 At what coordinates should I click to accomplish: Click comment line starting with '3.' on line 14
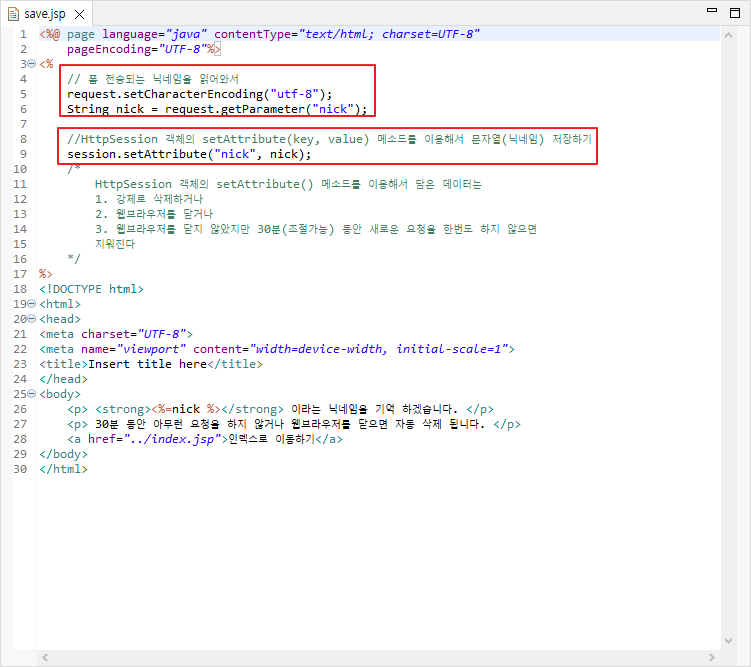[316, 229]
